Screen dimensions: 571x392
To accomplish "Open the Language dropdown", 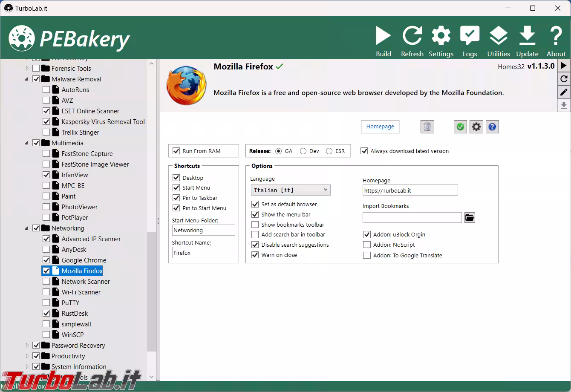I will (x=291, y=190).
